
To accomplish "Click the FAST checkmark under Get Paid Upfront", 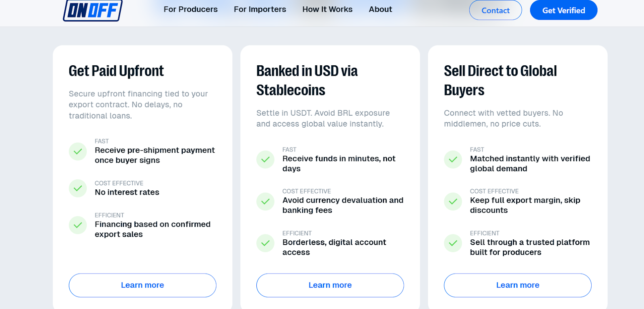I will point(78,152).
